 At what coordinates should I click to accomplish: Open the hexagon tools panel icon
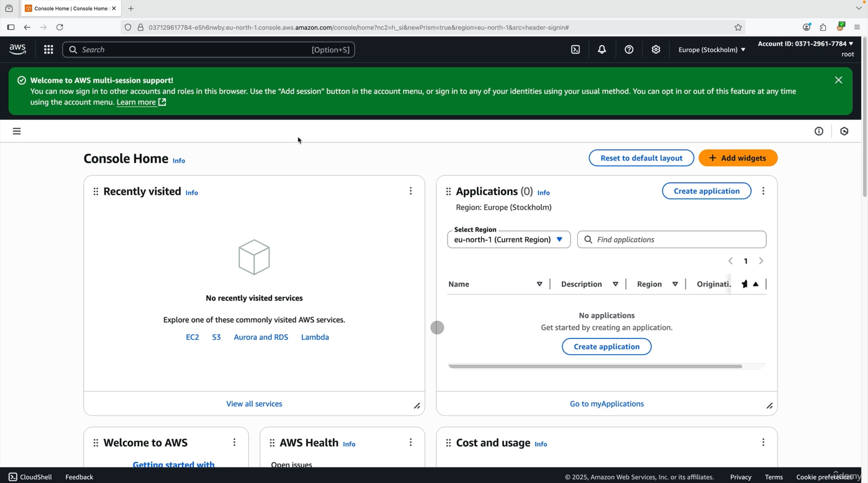(x=844, y=131)
